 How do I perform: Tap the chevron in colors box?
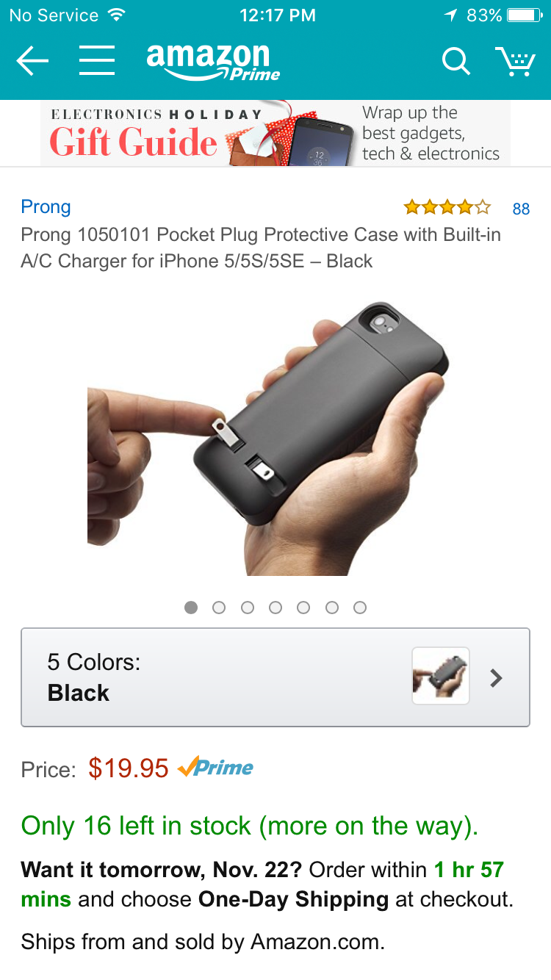(497, 677)
